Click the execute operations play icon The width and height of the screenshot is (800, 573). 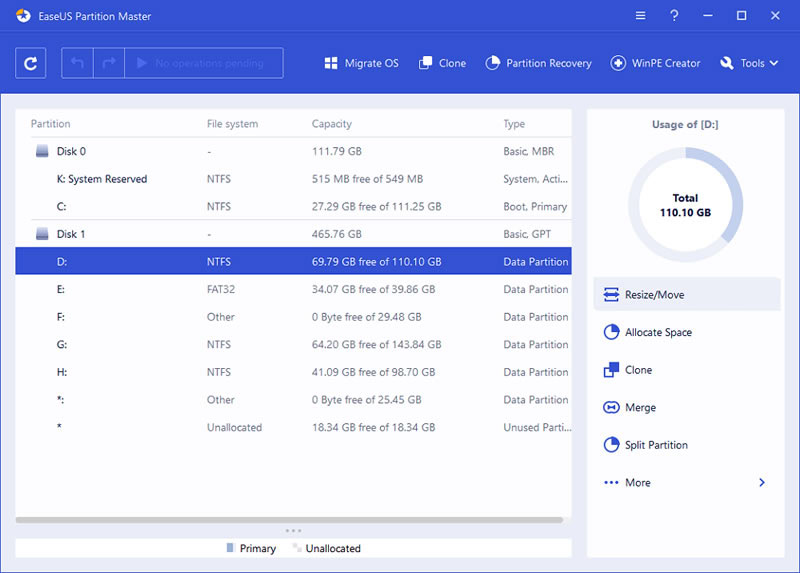coord(142,63)
